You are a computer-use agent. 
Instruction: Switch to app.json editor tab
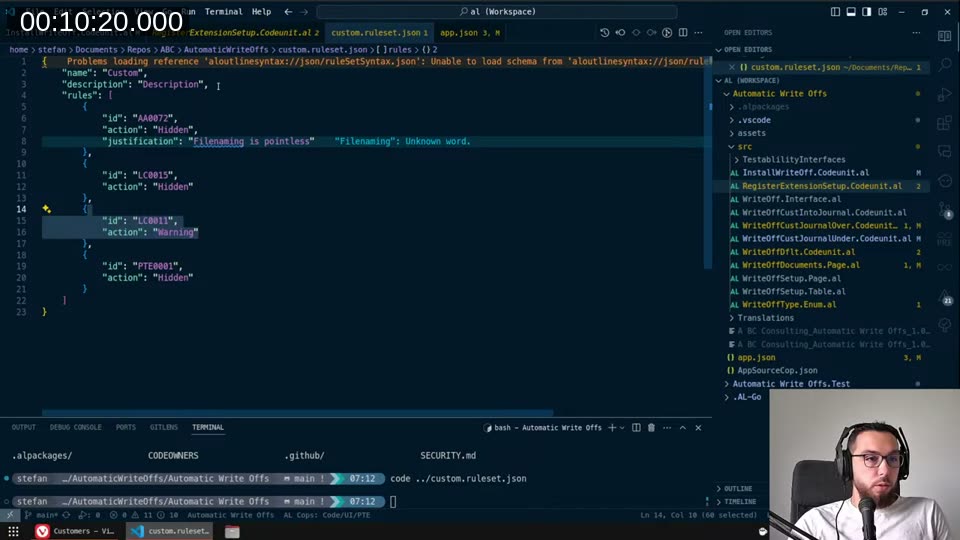(470, 32)
